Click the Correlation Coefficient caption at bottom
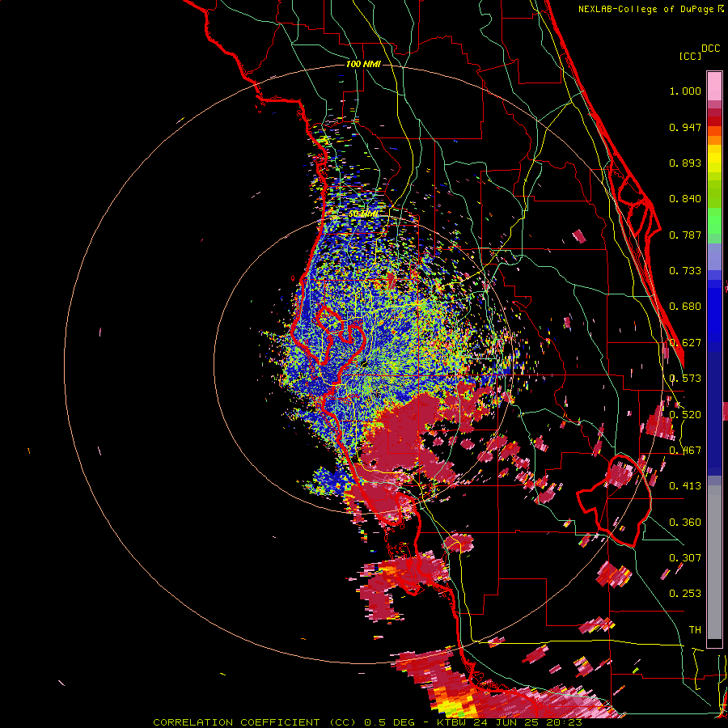 367,722
